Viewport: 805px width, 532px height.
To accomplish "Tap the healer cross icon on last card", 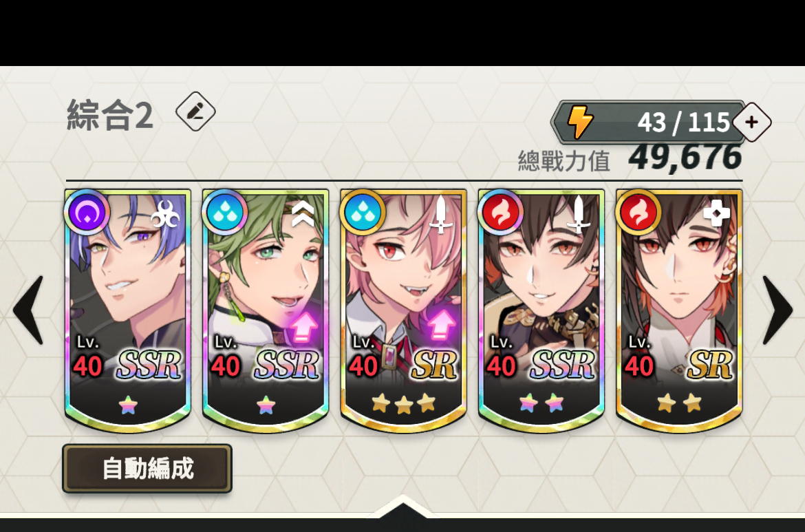I will pos(717,212).
